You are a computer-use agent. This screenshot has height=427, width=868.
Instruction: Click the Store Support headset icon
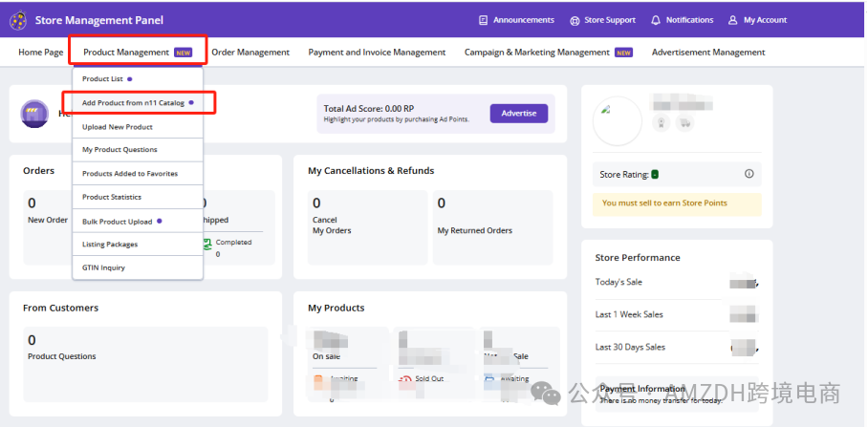coord(575,20)
